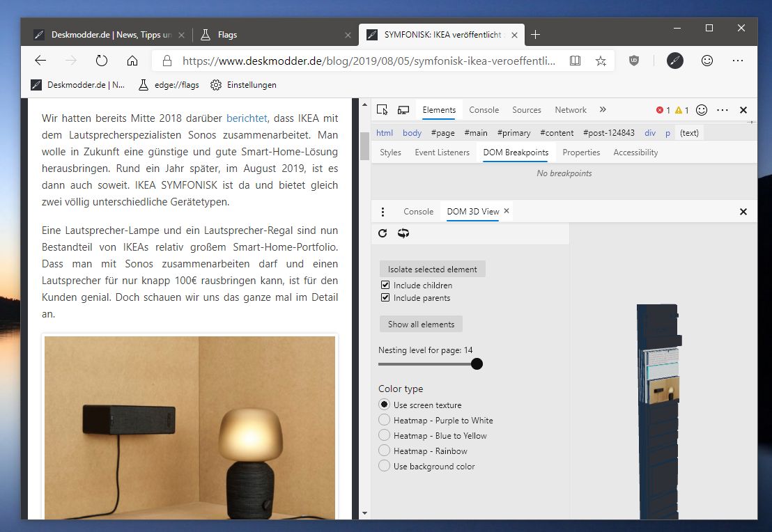Close the DevTools drawer
The image size is (772, 532).
pyautogui.click(x=743, y=212)
